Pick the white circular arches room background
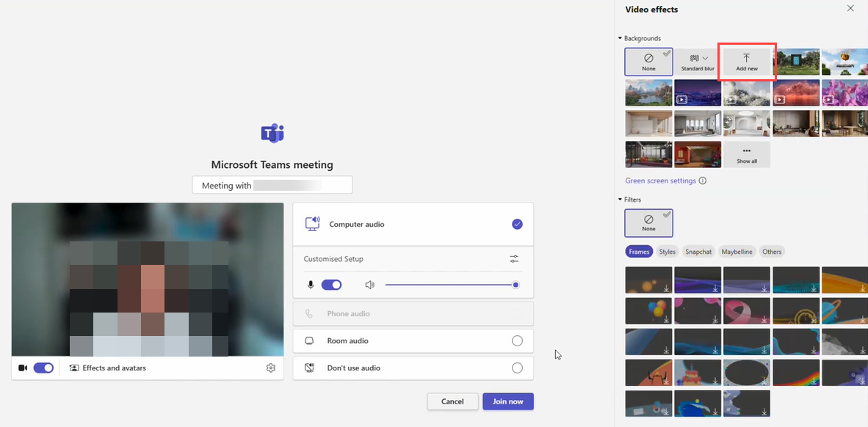This screenshot has height=427, width=868. point(747,123)
